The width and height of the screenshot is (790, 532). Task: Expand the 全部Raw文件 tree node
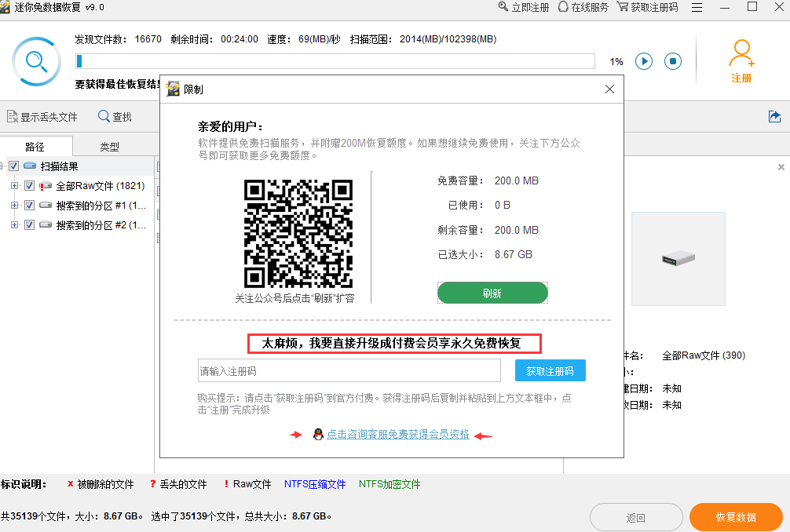tap(15, 186)
